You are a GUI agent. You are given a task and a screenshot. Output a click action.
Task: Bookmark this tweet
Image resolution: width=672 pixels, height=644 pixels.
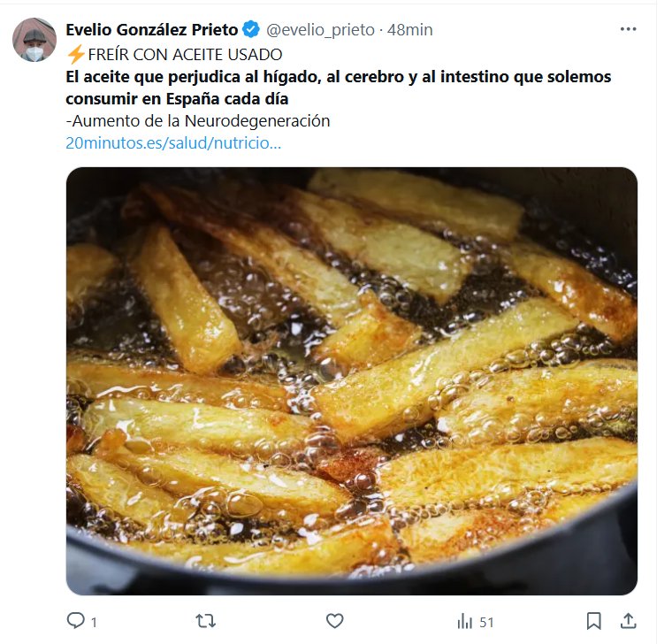coord(593,621)
